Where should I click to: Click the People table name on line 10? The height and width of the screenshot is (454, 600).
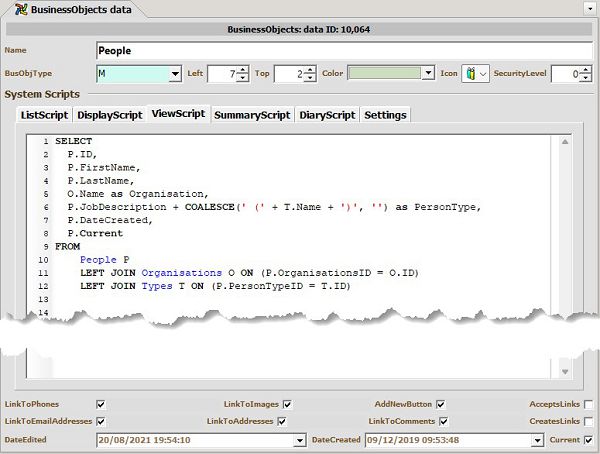(98, 260)
